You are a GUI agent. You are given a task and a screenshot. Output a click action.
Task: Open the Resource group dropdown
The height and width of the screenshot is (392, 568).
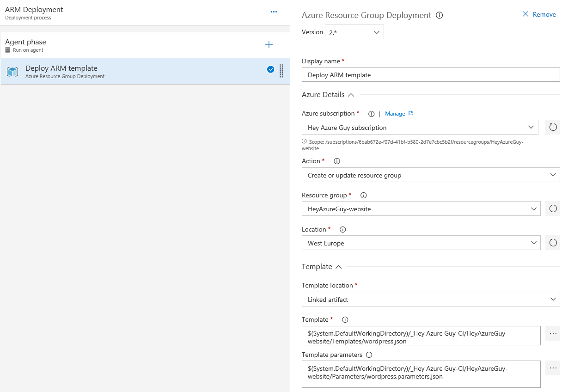tap(421, 208)
